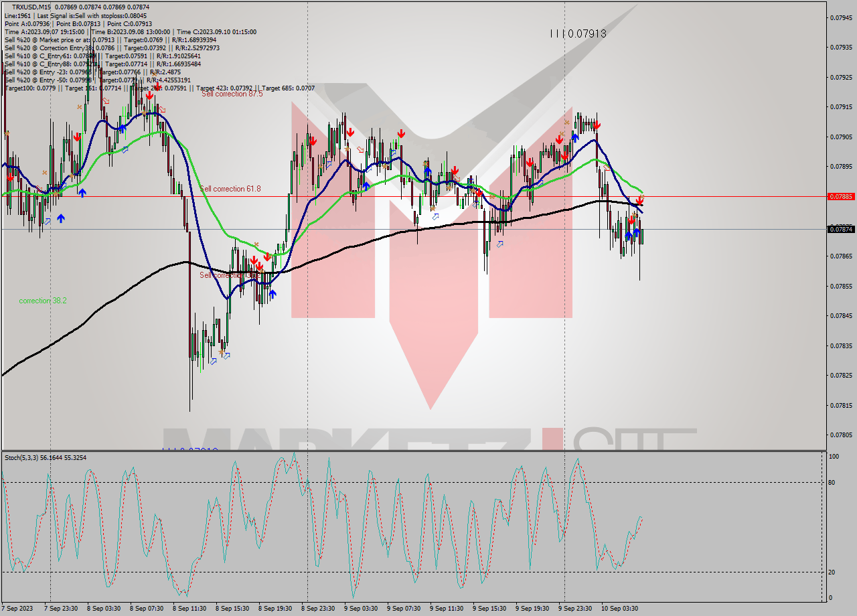This screenshot has height=616, width=857.
Task: Click the 'I I I 0.07913' point label
Action: click(578, 33)
